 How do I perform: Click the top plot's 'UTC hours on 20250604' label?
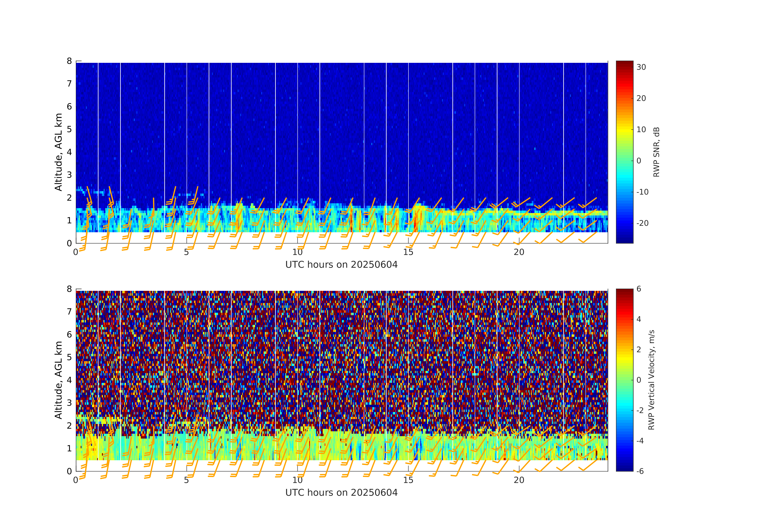(341, 265)
